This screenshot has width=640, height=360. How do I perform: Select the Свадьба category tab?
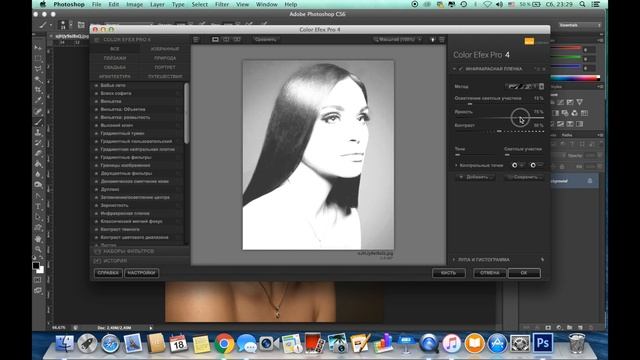(x=115, y=67)
